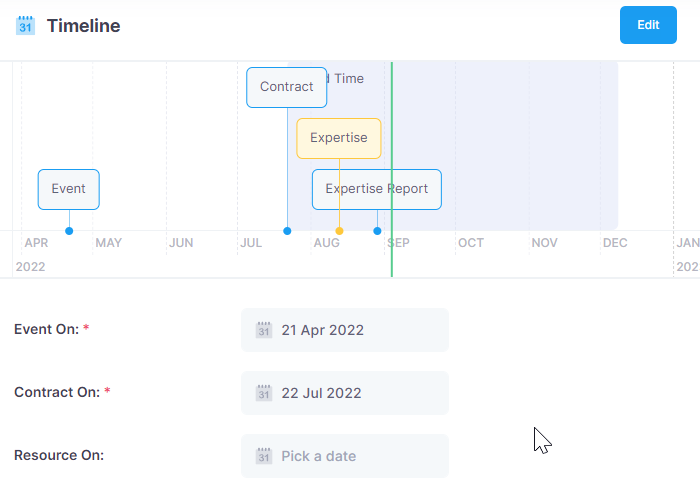Open the Resource On date picker
The width and height of the screenshot is (700, 480).
345,456
